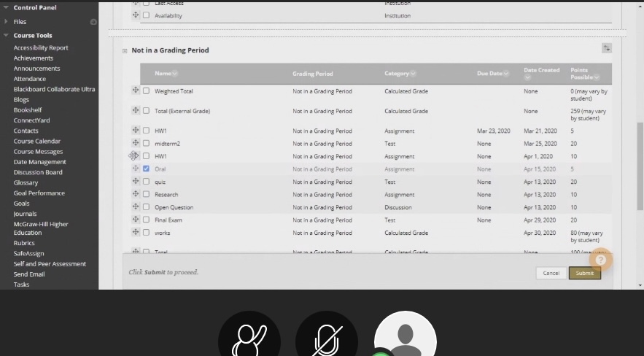Collapse the Not in a Grading Period section

coord(125,51)
